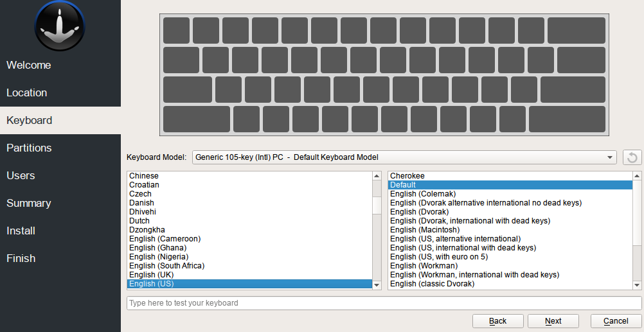Choose English (US, international with dead keys)
The width and height of the screenshot is (644, 332).
[510, 248]
